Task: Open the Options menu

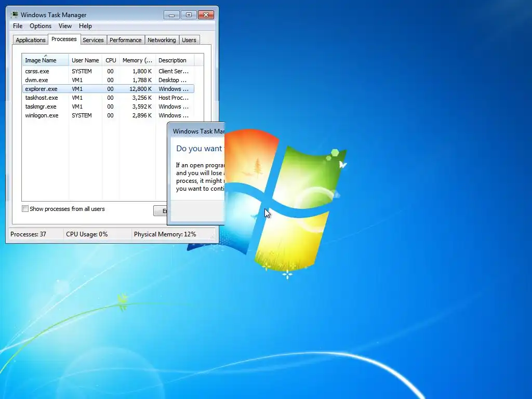Action: click(x=41, y=26)
